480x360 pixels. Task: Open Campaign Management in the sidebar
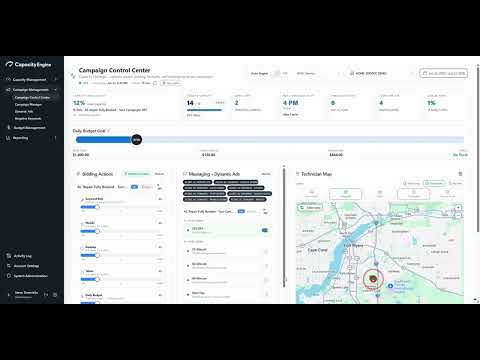pos(30,90)
